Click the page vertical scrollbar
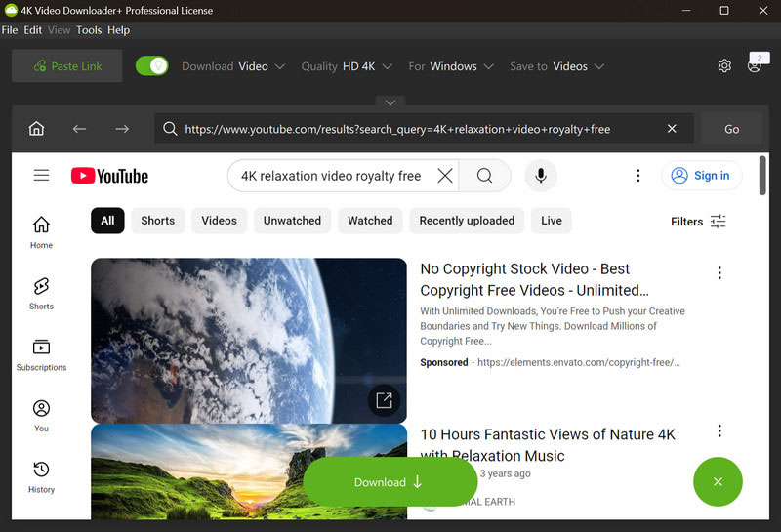The width and height of the screenshot is (781, 532). (762, 176)
